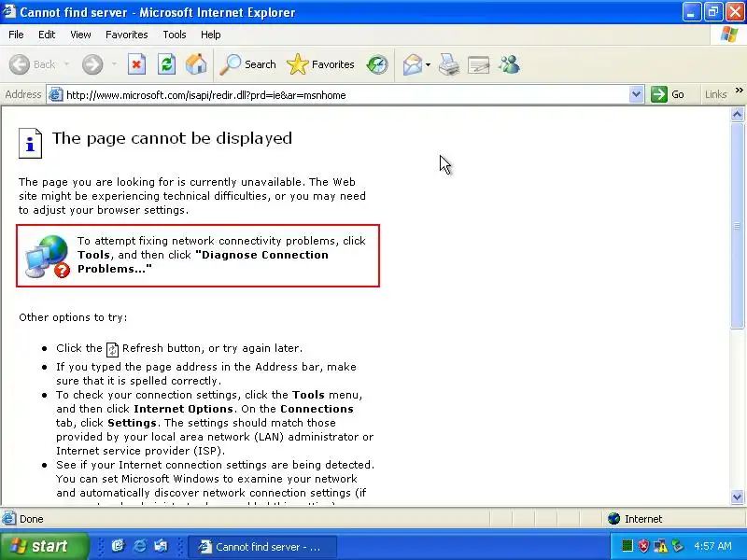Viewport: 747px width, 560px height.
Task: Click the Links toolbar label
Action: [715, 95]
